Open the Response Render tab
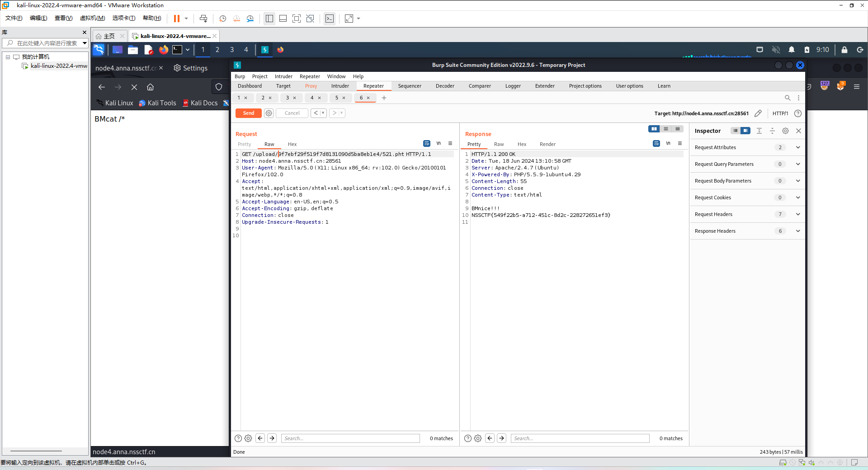The image size is (868, 470). tap(547, 144)
